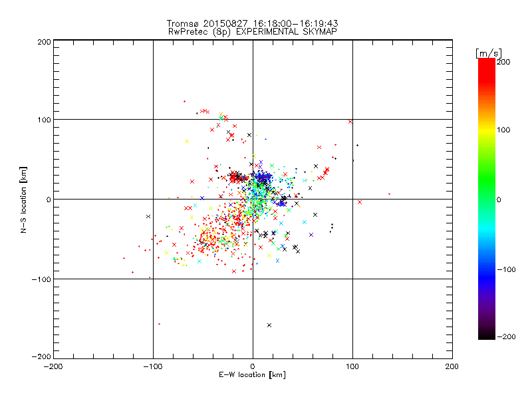Screen dimensions: 532x399
Task: Select the '-100' tick label on the N-S axis
Action: click(41, 279)
